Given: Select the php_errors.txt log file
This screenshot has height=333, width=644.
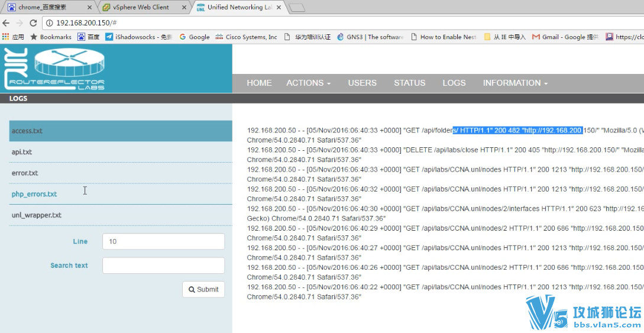Looking at the screenshot, I should pyautogui.click(x=34, y=194).
